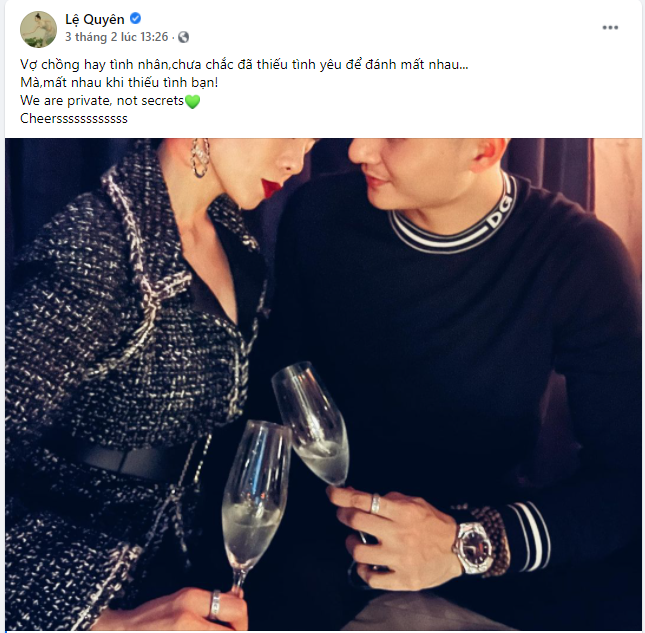
Task: Click the chain earring in the photo
Action: click(199, 158)
